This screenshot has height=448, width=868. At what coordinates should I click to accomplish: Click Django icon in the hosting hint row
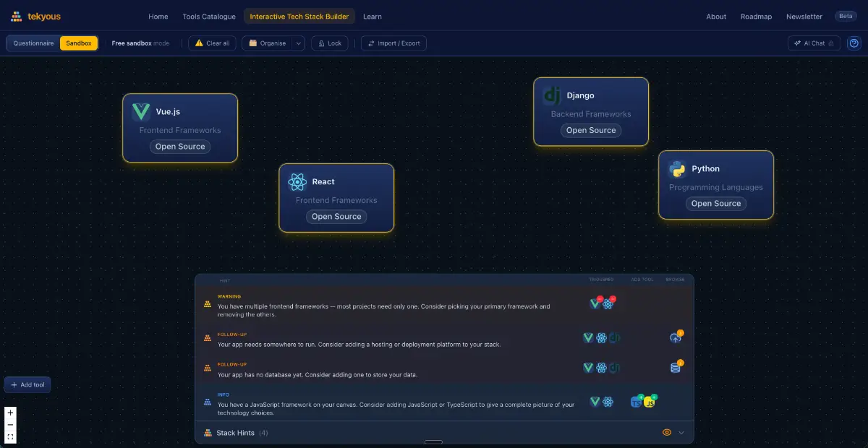click(614, 337)
